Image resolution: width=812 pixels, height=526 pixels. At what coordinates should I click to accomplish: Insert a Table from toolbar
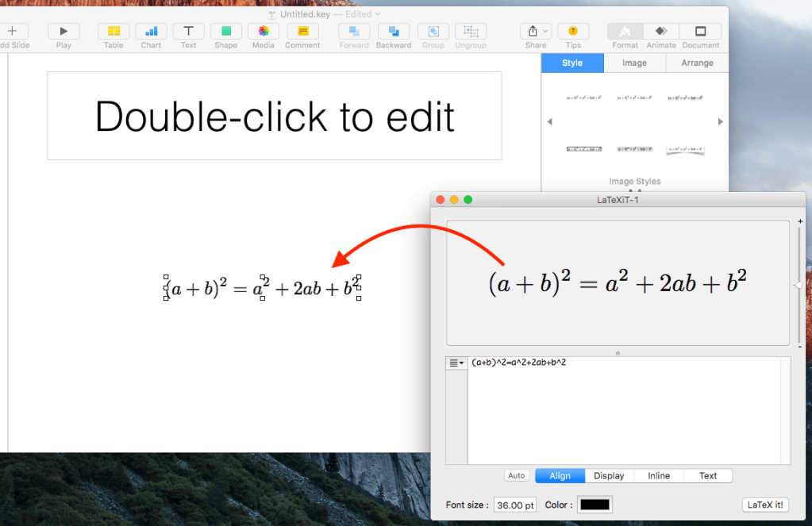(114, 31)
